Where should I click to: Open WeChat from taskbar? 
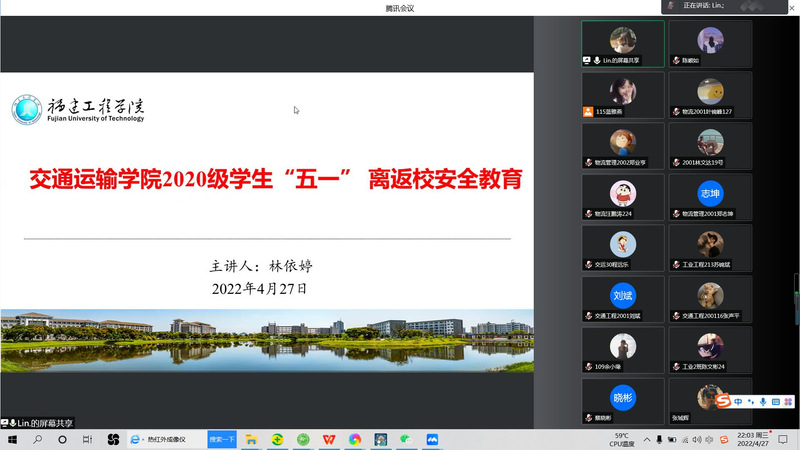coord(407,439)
